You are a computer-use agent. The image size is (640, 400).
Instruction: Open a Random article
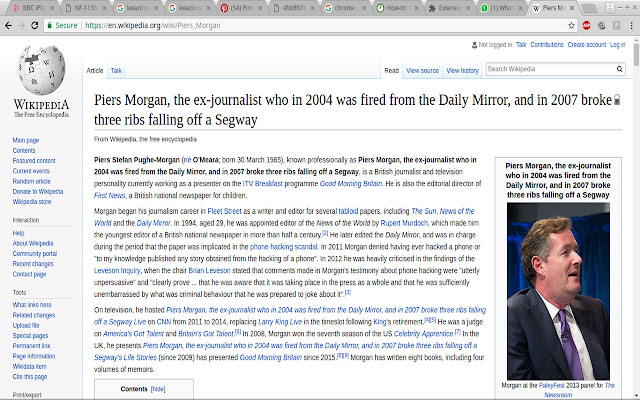[31, 181]
